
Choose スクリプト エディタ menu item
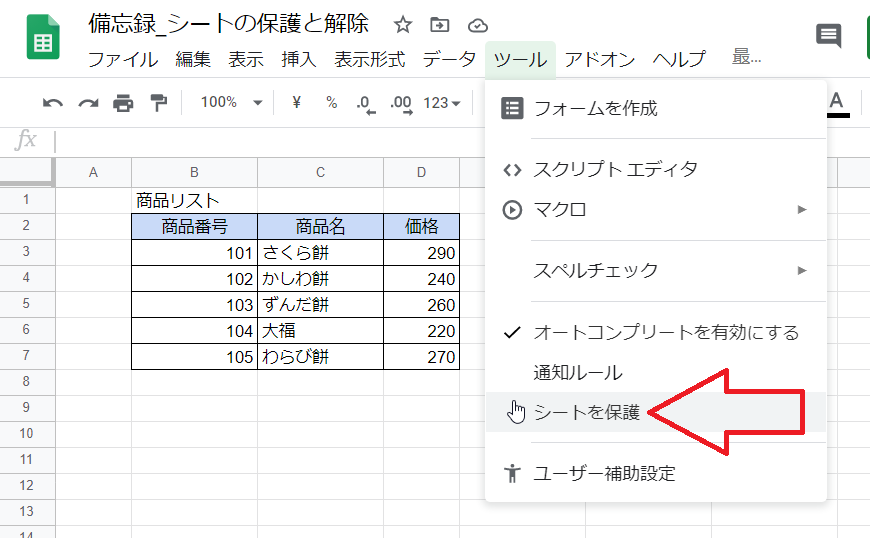(x=655, y=170)
